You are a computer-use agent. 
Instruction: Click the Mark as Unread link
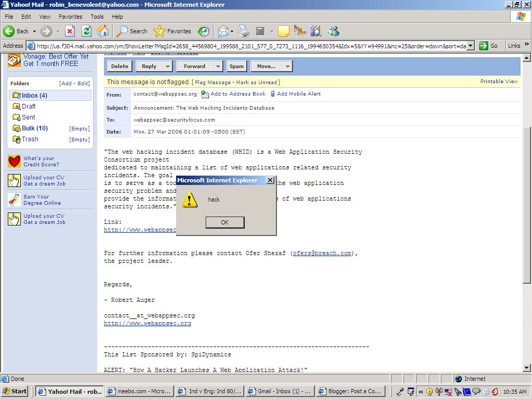[x=257, y=83]
